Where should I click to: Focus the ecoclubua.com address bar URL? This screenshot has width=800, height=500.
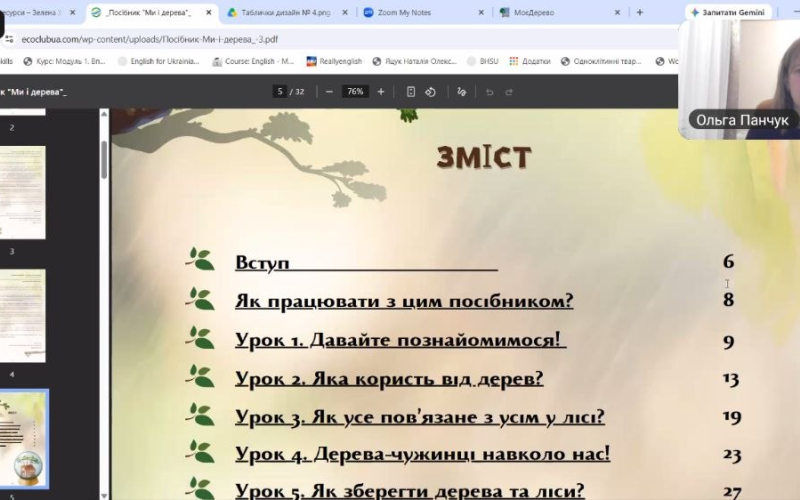click(149, 39)
